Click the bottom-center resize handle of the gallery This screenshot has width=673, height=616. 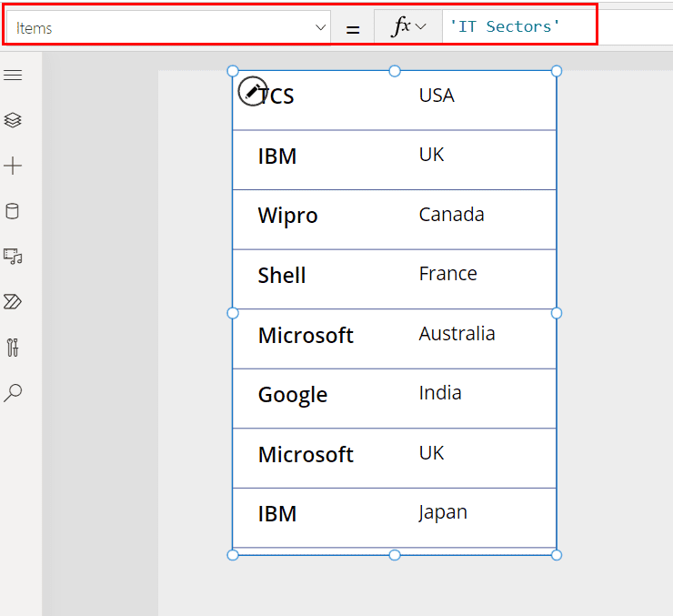click(395, 555)
